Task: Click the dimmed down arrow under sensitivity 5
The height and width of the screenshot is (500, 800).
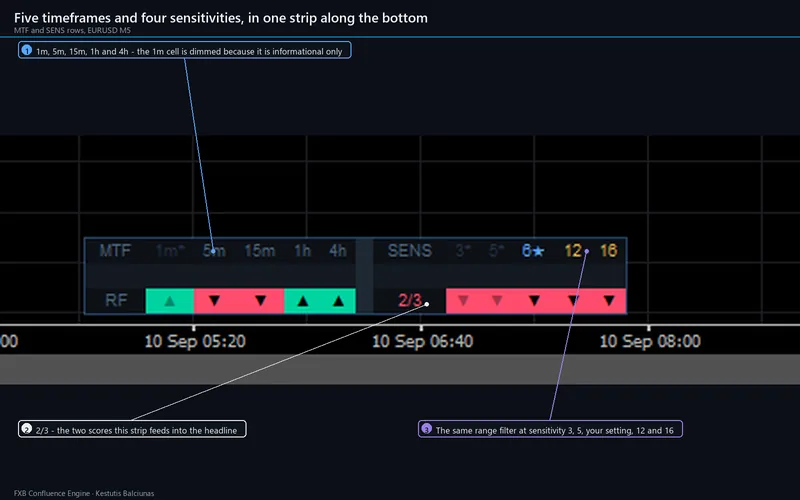Action: (x=497, y=301)
